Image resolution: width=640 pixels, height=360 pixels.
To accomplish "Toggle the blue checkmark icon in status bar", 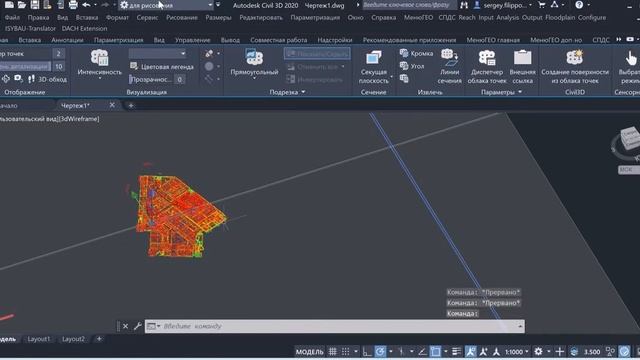I will (x=624, y=351).
